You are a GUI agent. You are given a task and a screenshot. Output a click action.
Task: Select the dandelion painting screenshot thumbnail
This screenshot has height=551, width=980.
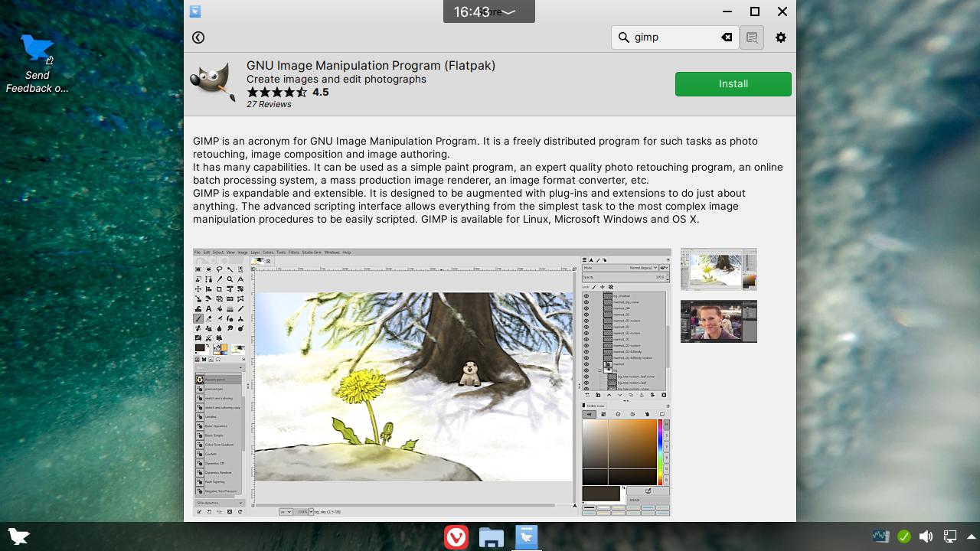pos(718,269)
